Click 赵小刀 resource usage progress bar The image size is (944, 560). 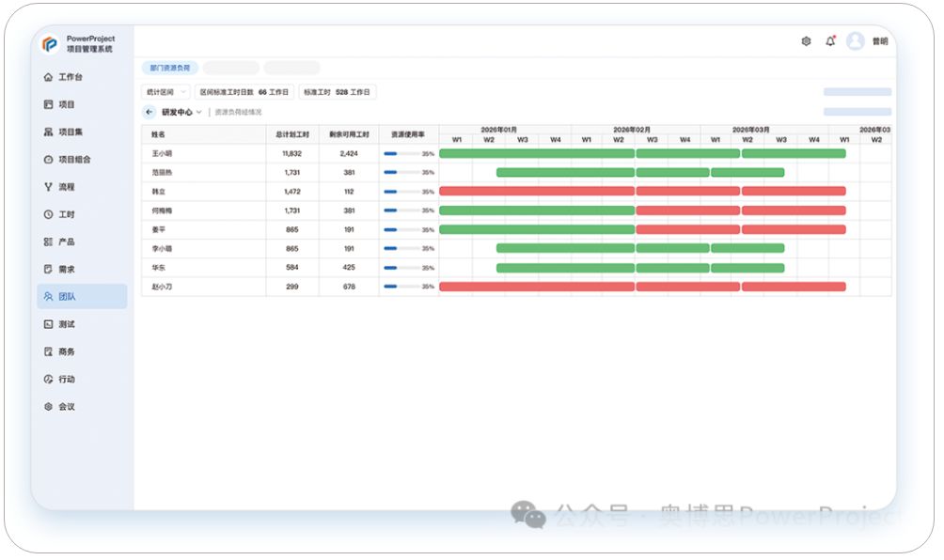coord(402,287)
